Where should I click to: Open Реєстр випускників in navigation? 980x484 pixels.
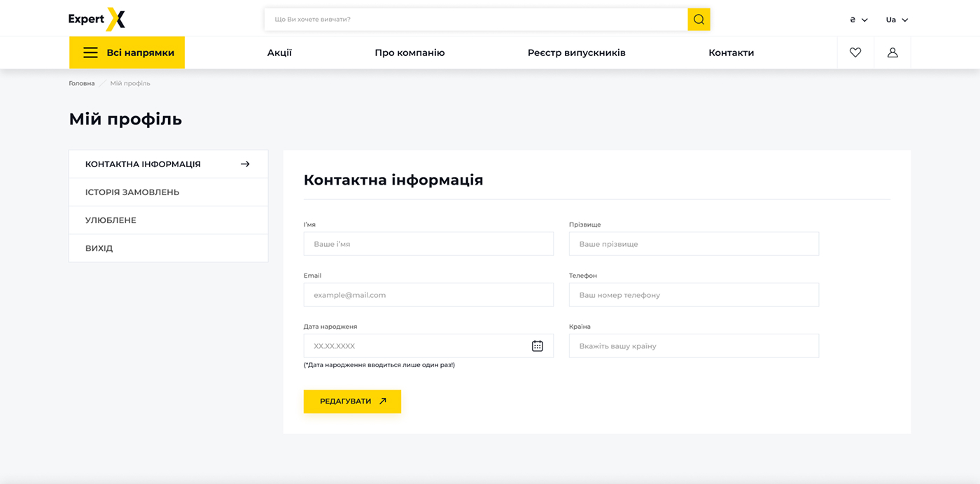576,52
